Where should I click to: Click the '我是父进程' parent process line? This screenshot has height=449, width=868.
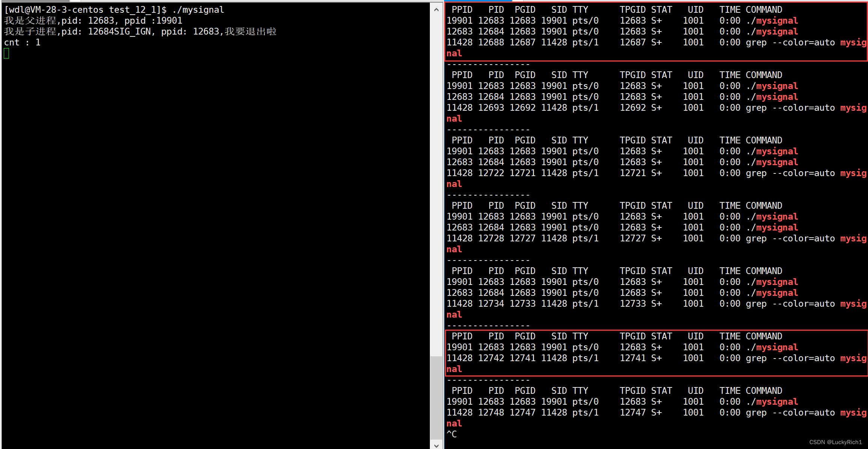(93, 21)
